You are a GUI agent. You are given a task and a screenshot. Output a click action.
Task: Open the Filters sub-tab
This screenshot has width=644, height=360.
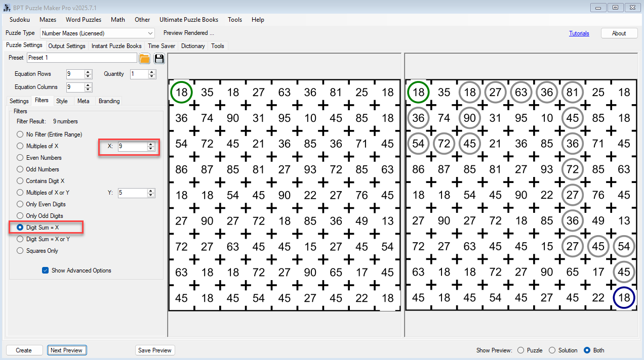click(42, 100)
